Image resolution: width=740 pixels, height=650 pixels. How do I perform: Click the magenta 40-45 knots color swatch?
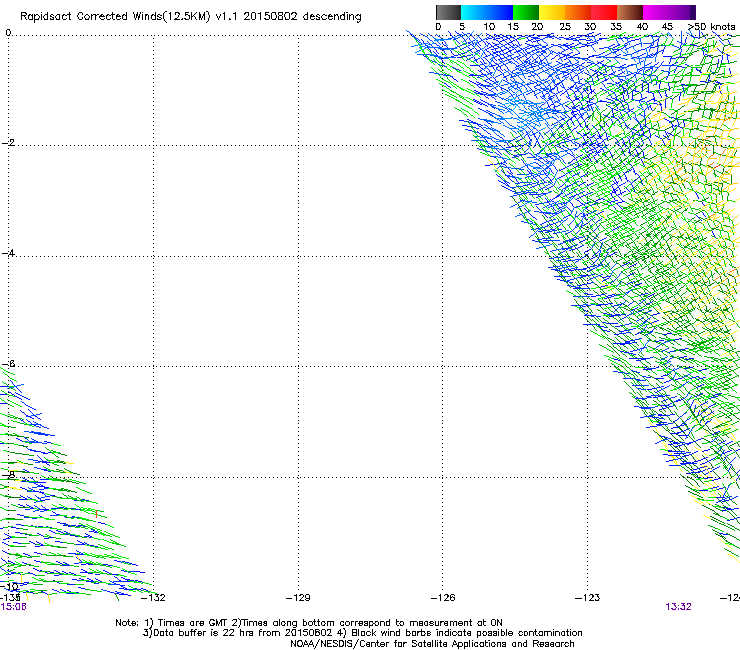[x=656, y=12]
